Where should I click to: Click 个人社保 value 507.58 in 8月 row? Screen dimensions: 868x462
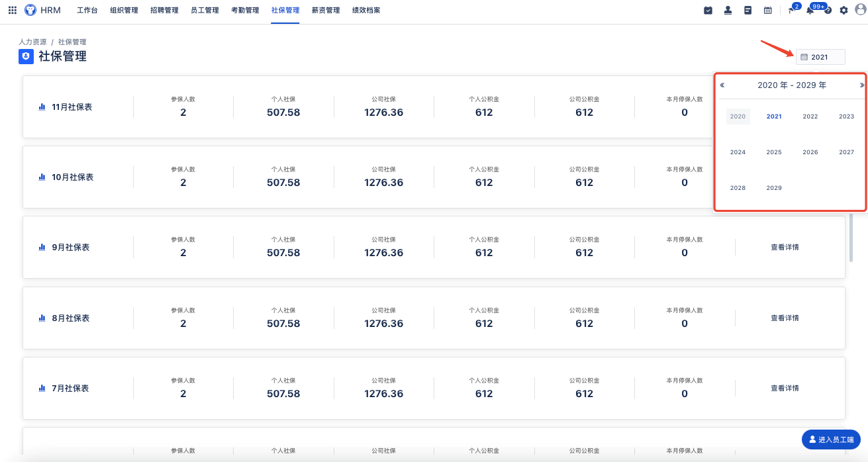click(x=283, y=324)
